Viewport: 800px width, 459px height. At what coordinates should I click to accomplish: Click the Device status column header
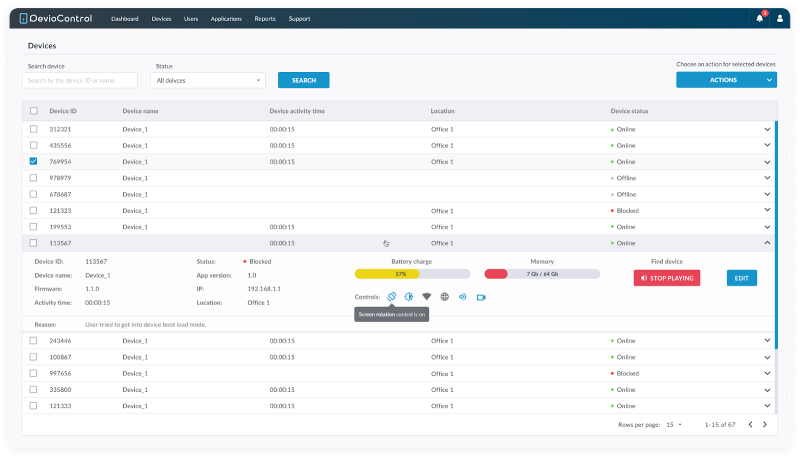coord(630,111)
